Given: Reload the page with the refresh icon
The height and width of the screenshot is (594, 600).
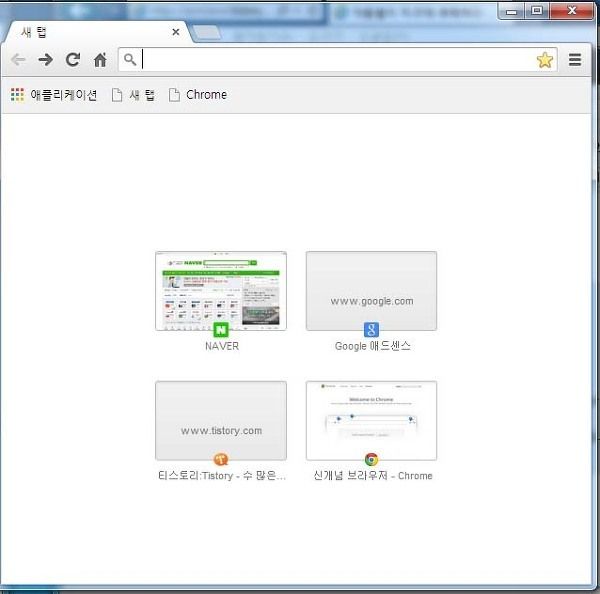Looking at the screenshot, I should pos(73,60).
